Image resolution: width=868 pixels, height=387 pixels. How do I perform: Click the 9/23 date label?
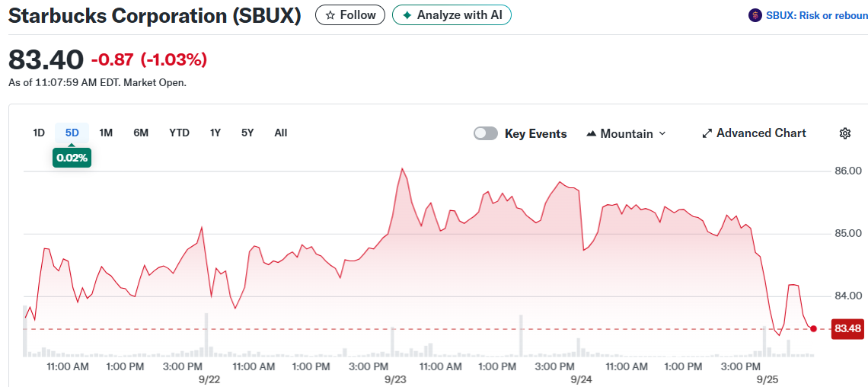(395, 380)
